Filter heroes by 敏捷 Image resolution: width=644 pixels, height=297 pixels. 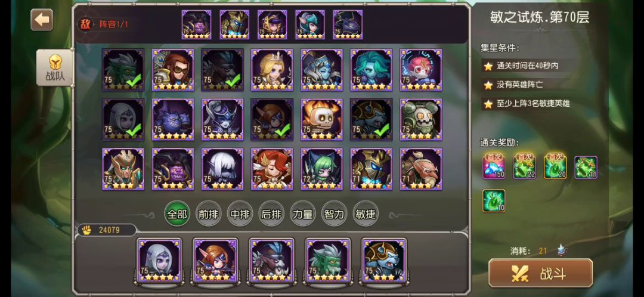366,214
